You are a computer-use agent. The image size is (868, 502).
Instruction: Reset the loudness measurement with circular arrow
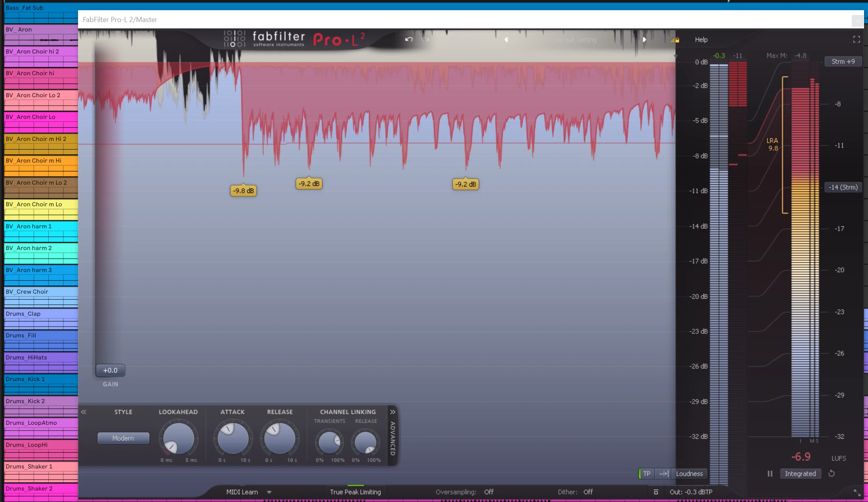point(831,473)
